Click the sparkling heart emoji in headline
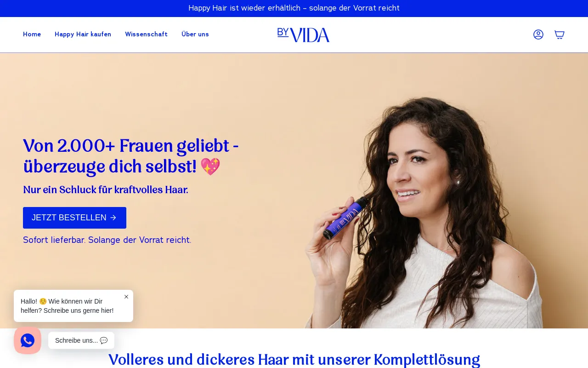588x368 pixels. [210, 167]
